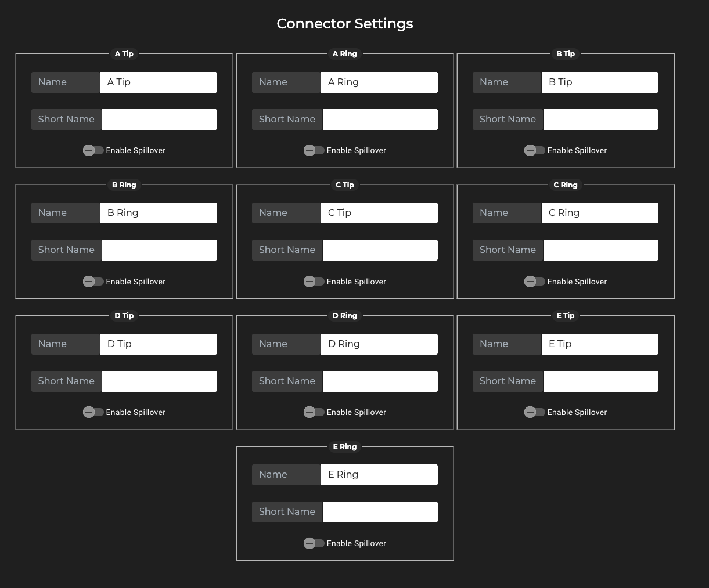Enable Spillover for C Tip connector

(314, 282)
